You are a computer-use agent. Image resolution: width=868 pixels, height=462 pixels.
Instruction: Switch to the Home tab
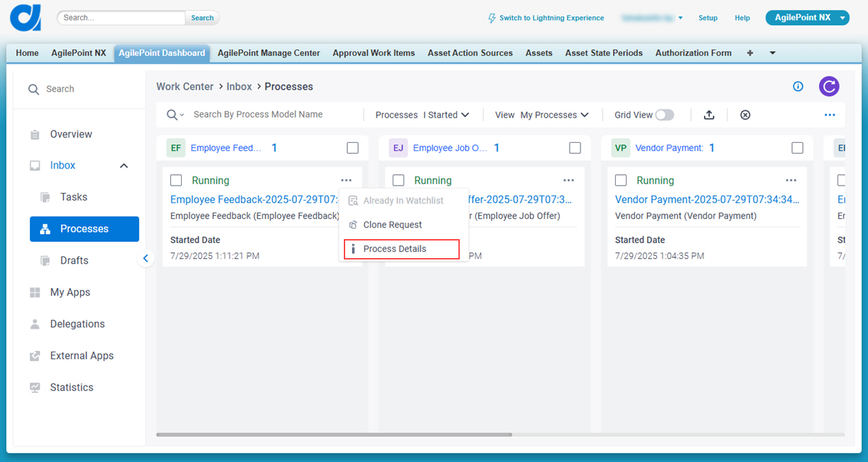click(x=27, y=53)
